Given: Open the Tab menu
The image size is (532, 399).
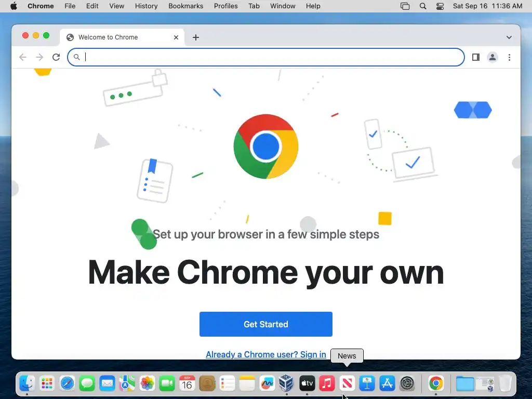Looking at the screenshot, I should 254,6.
